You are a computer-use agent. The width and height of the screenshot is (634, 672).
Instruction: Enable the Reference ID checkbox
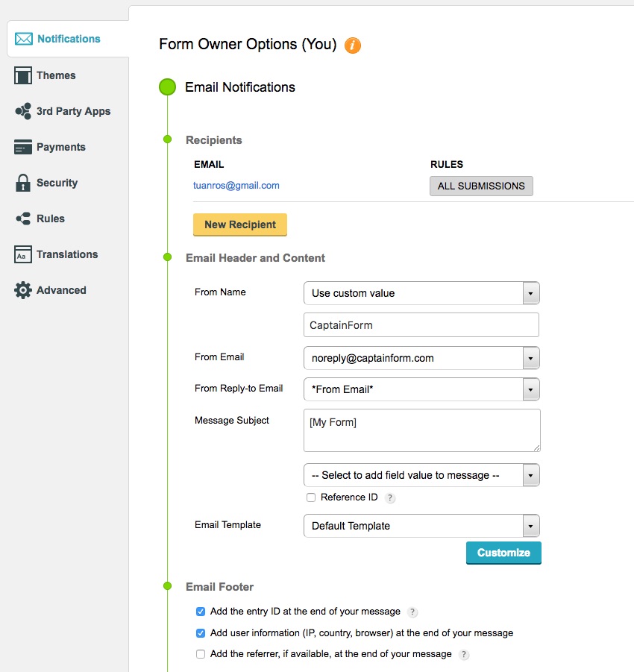point(311,497)
